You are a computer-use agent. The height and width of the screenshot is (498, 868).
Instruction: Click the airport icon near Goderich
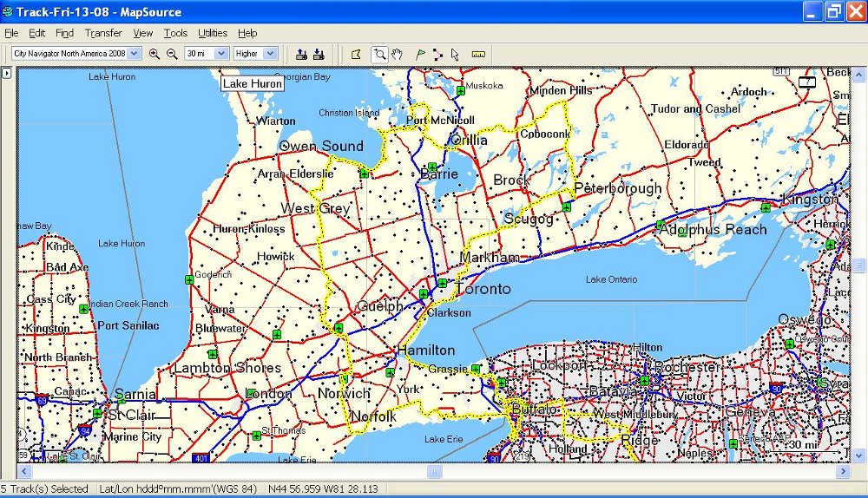pyautogui.click(x=189, y=280)
